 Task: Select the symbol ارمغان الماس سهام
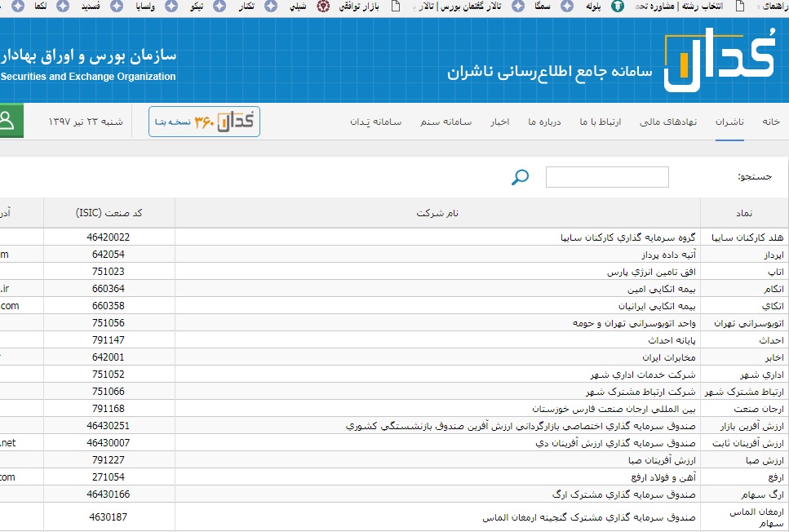[757, 516]
